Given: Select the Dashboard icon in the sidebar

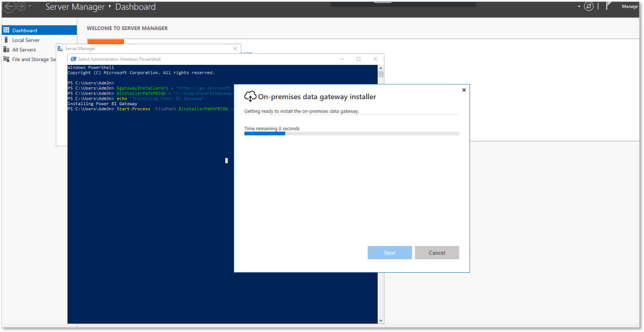Looking at the screenshot, I should click(x=7, y=30).
